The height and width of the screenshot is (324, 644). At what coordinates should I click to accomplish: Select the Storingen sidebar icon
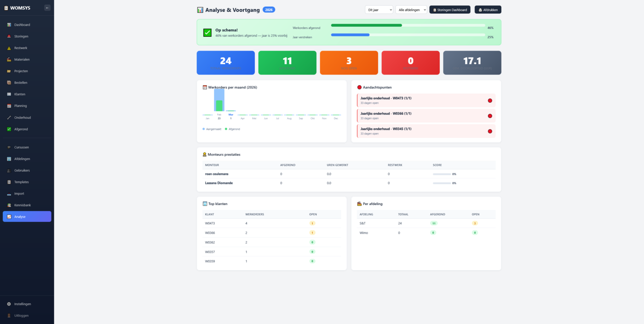(9, 36)
